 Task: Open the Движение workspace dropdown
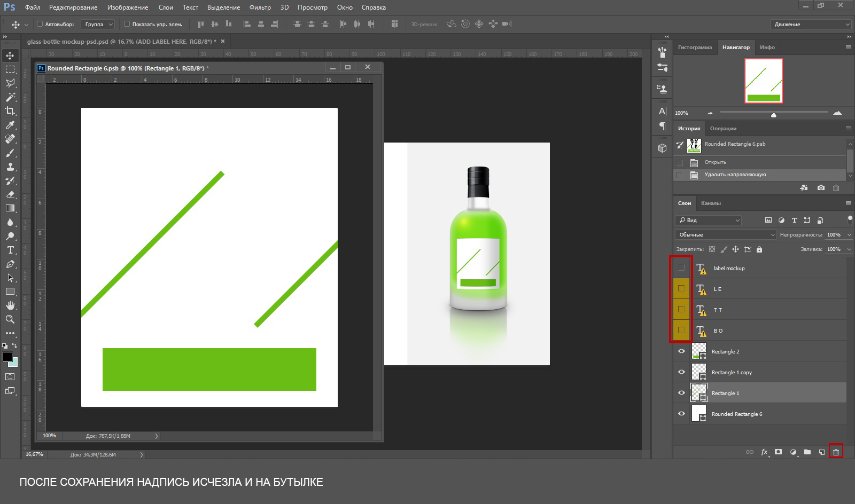[x=811, y=24]
